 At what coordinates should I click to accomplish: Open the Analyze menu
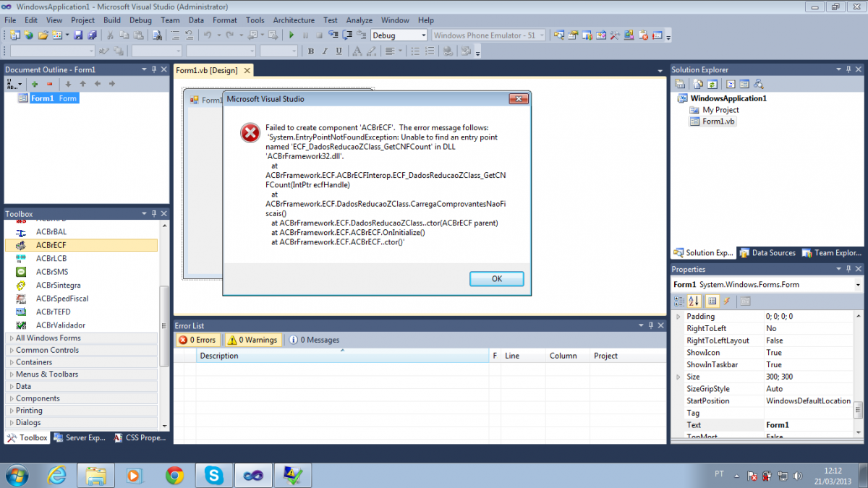point(359,20)
